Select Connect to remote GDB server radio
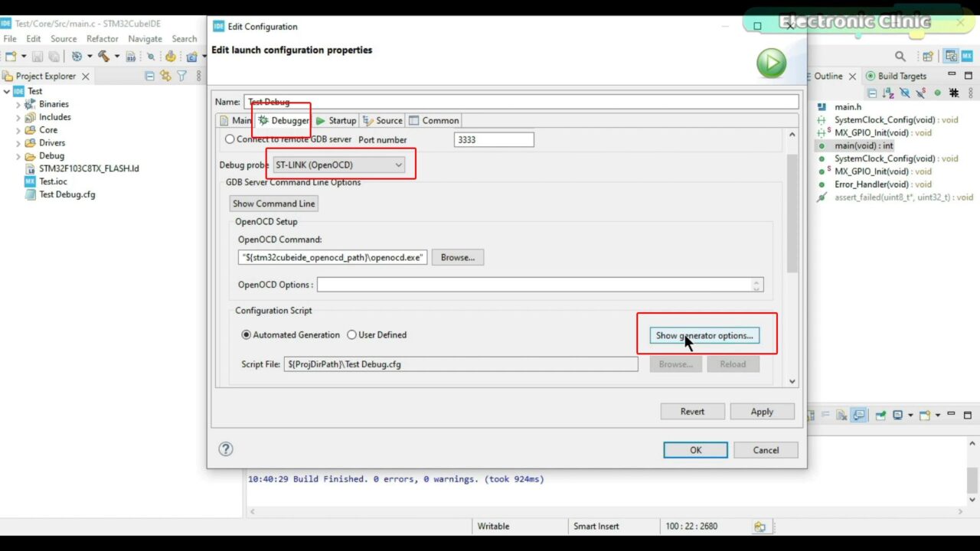 [230, 139]
